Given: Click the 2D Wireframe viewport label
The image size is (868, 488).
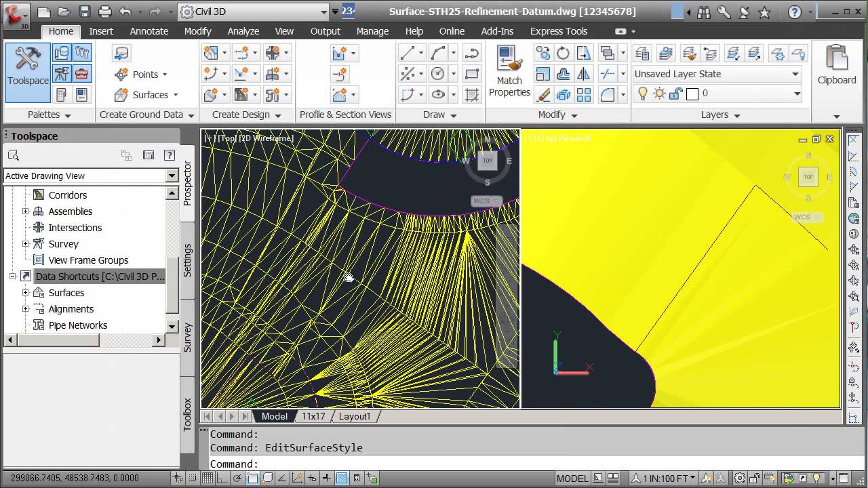Looking at the screenshot, I should [x=266, y=138].
